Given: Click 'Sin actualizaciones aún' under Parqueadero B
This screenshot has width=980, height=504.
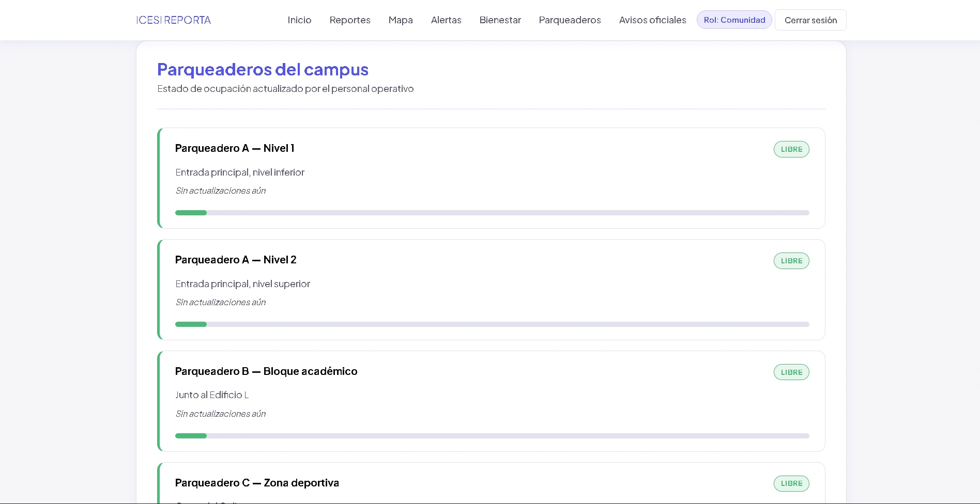Looking at the screenshot, I should click(221, 414).
